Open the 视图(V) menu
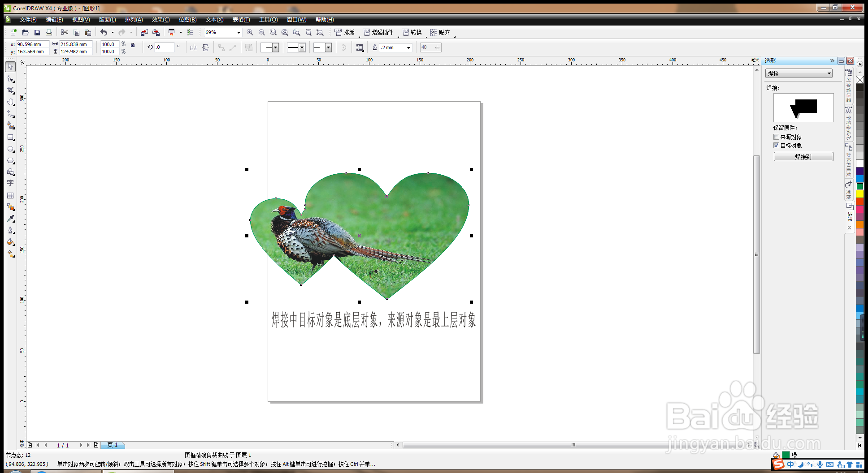The height and width of the screenshot is (473, 868). click(81, 20)
